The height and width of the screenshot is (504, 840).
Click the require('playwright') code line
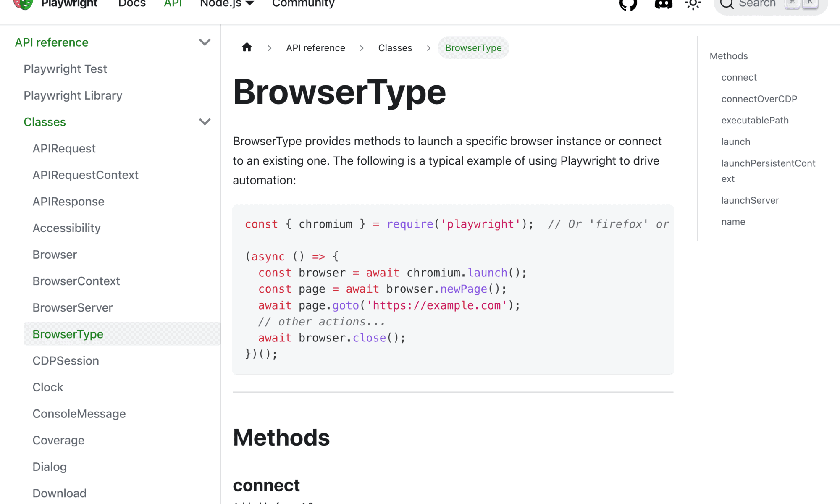point(457,224)
